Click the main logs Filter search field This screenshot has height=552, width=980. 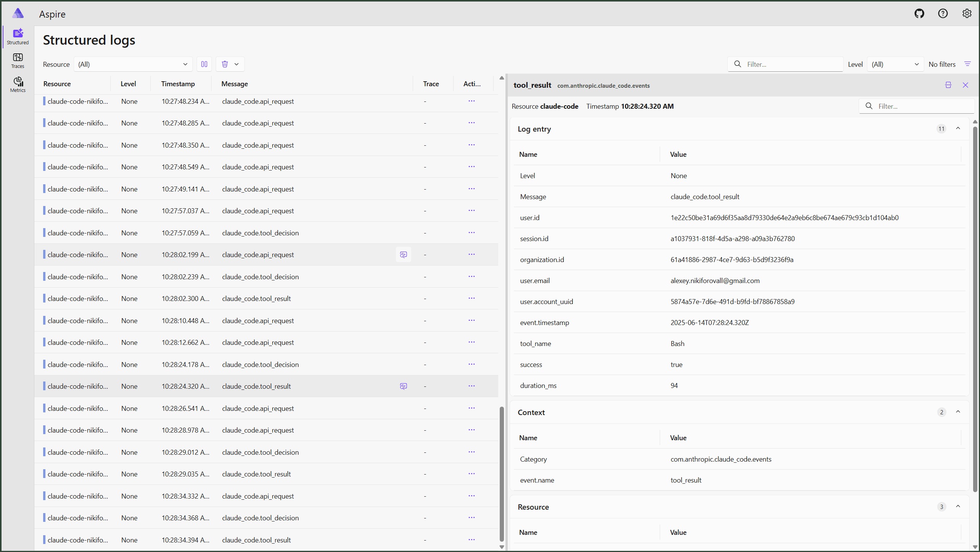click(785, 64)
